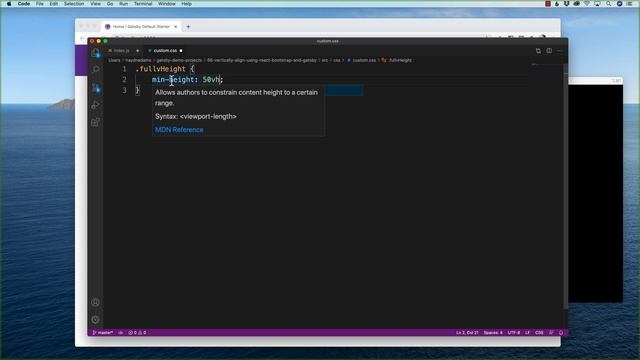Screen dimensions: 640x360
Task: Click the Spaces: 4 indentation setting
Action: 493,333
